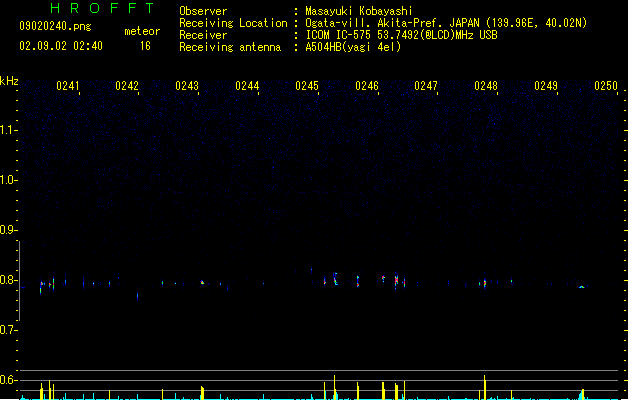The width and height of the screenshot is (629, 400).
Task: Click the 0247 time marker
Action: (x=426, y=86)
